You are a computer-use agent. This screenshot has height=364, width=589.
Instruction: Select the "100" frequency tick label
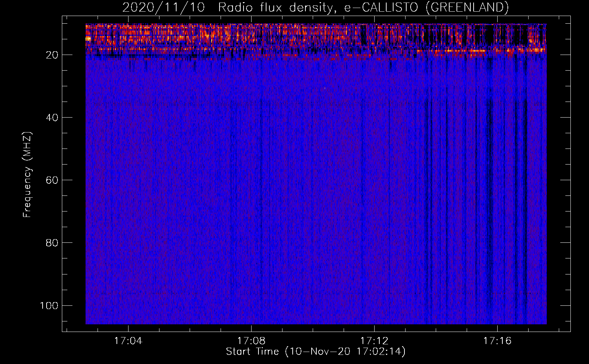[x=49, y=305]
